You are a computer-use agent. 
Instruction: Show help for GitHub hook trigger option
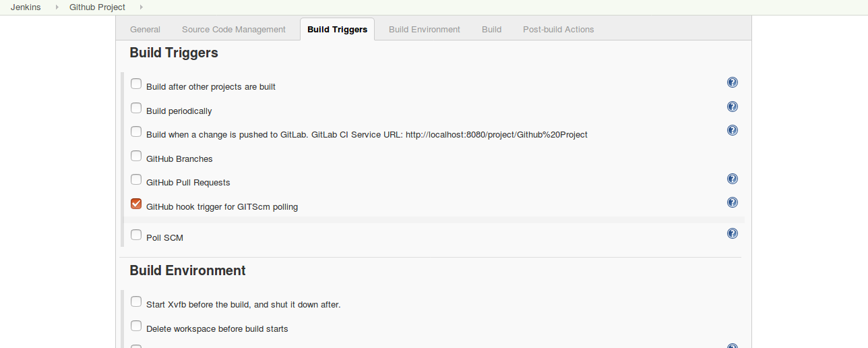(x=733, y=202)
